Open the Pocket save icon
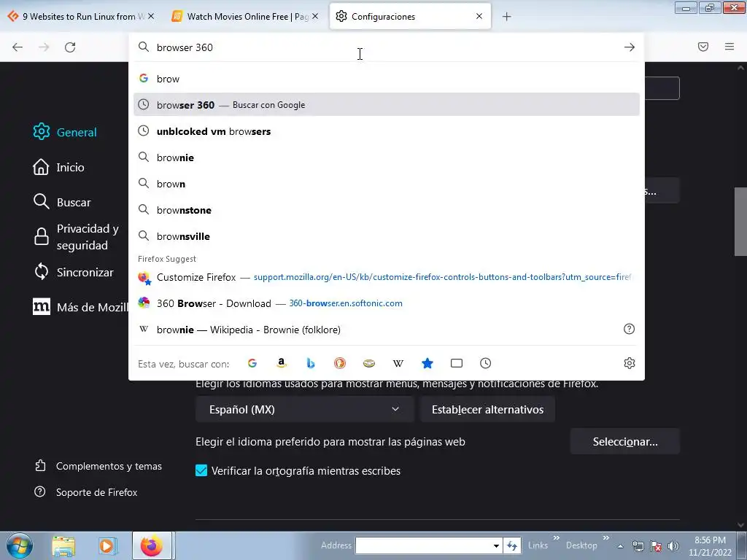 tap(703, 47)
